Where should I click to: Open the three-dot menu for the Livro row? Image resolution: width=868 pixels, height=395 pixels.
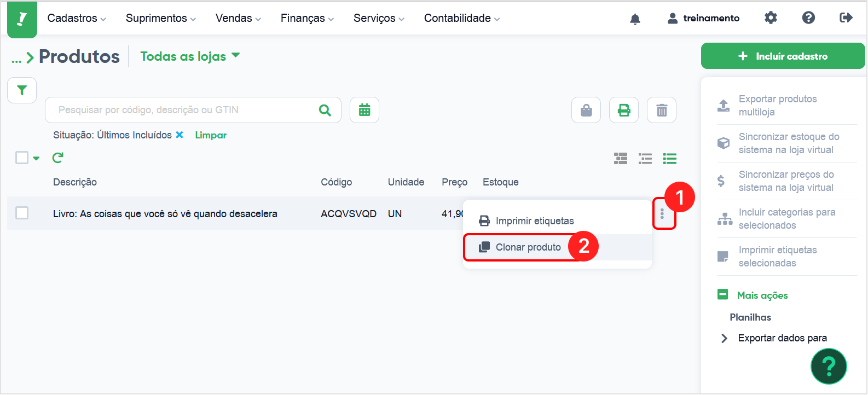pos(662,214)
